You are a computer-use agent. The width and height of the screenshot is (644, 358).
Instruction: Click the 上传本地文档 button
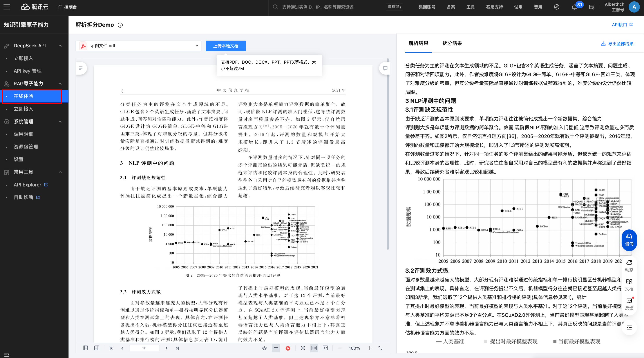[226, 46]
